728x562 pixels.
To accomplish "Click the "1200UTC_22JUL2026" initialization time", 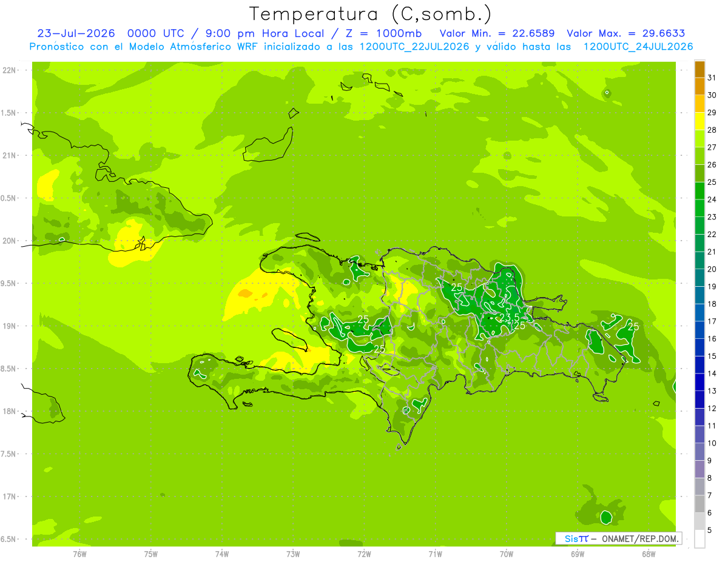I will [415, 47].
